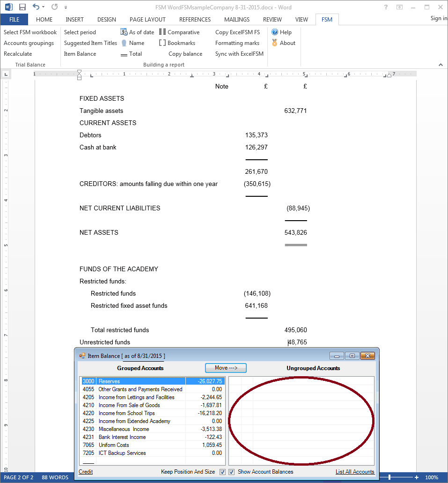Click the 100% zoom level
The image size is (448, 483).
pos(431,477)
